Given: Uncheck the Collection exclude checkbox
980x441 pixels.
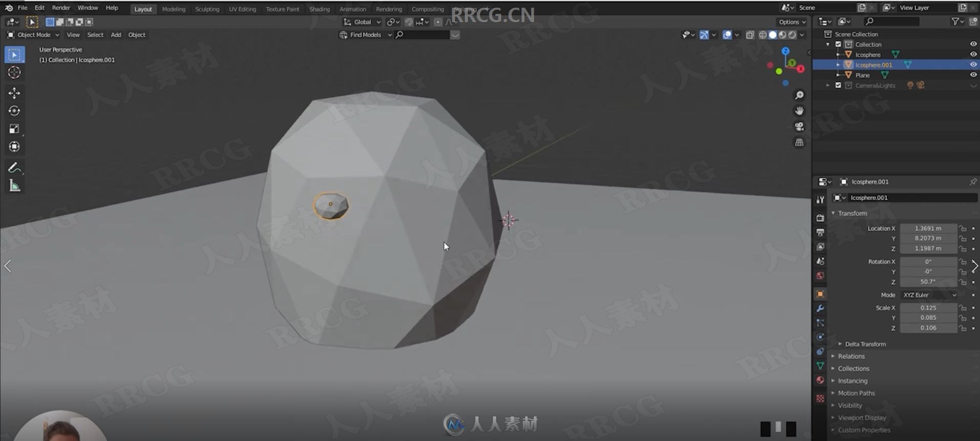Looking at the screenshot, I should pyautogui.click(x=838, y=44).
